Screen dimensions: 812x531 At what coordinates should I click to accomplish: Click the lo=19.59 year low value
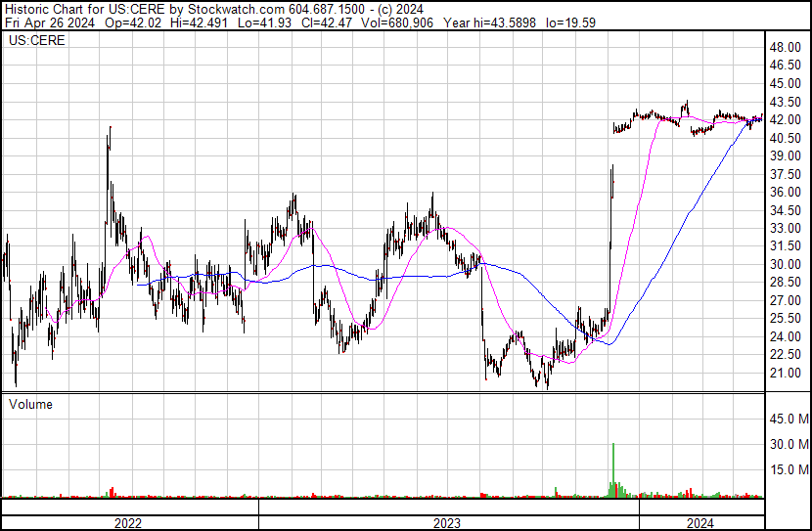pos(570,22)
